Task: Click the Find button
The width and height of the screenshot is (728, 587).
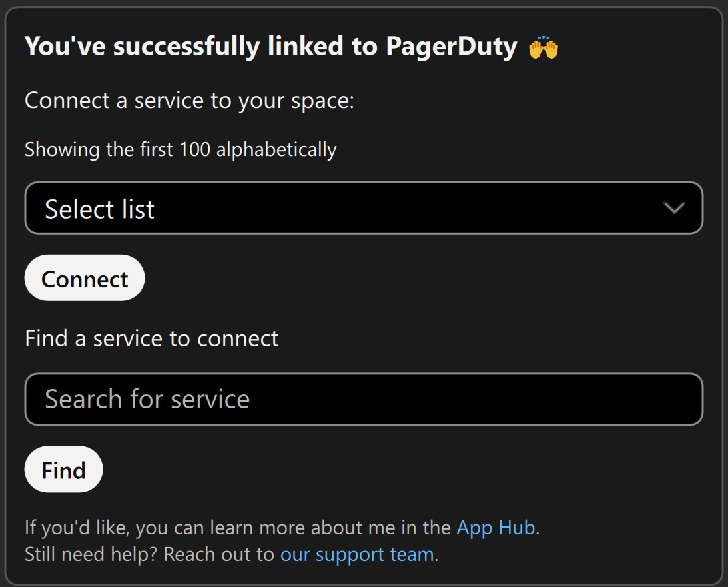Action: coord(63,469)
